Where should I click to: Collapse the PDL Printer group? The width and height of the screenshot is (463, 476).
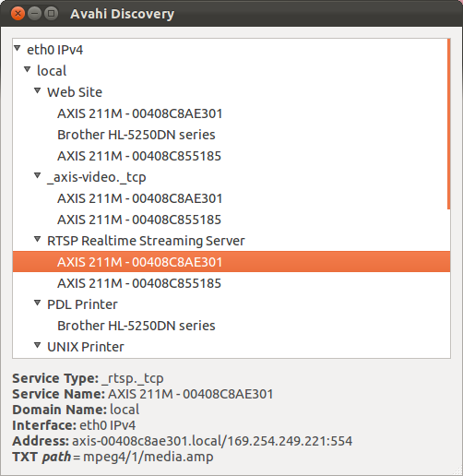tap(38, 303)
